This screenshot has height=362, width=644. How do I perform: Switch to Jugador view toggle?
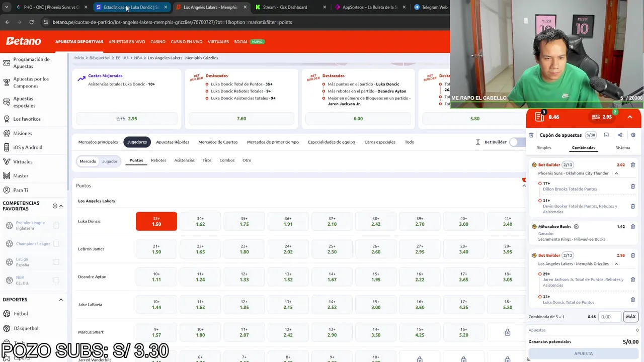pyautogui.click(x=110, y=161)
